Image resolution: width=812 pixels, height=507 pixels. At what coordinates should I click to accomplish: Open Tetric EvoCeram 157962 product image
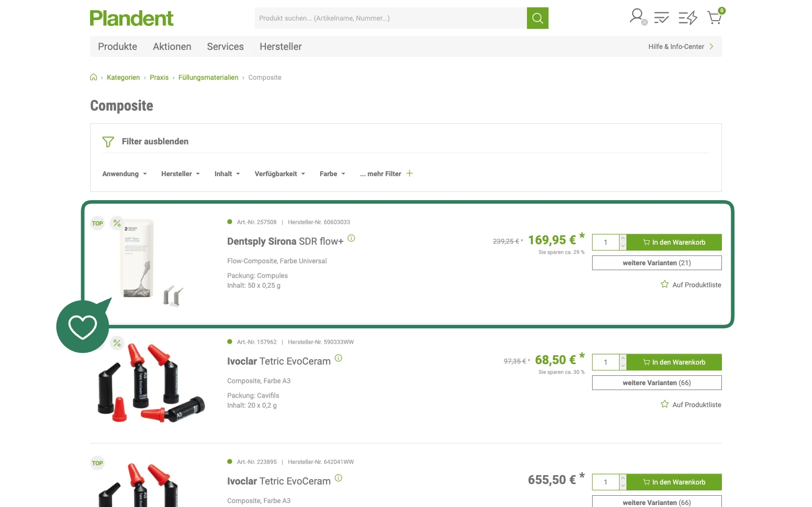pos(151,383)
